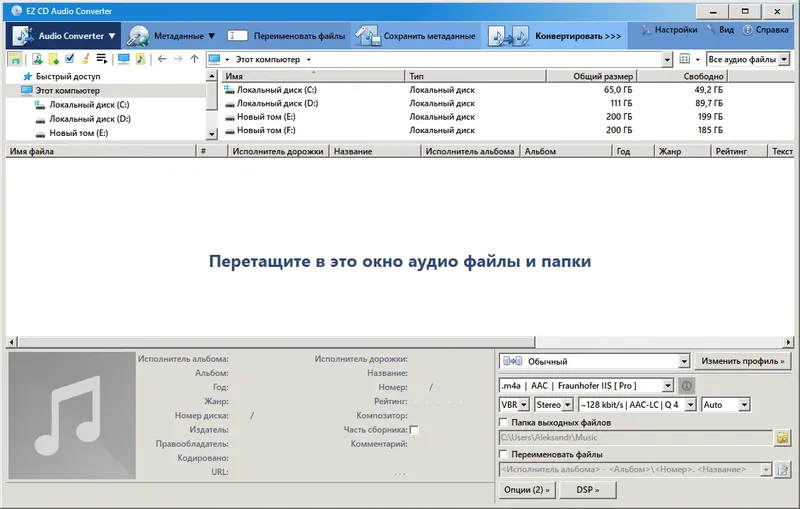Image resolution: width=800 pixels, height=509 pixels.
Task: Click the music folder icon in toolbar
Action: point(140,59)
